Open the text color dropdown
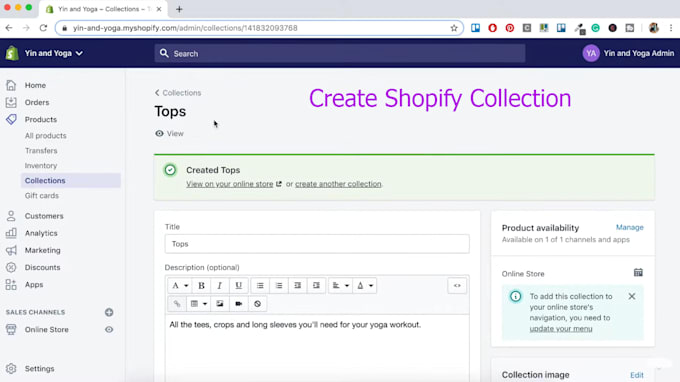This screenshot has height=382, width=680. pos(365,285)
